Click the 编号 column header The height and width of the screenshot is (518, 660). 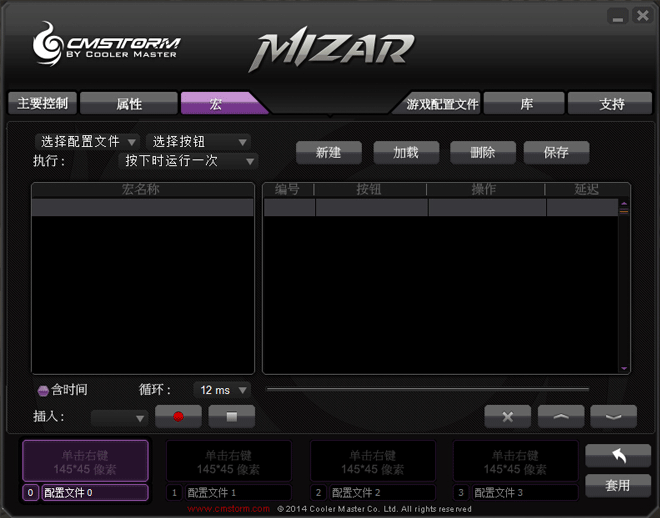coord(288,189)
